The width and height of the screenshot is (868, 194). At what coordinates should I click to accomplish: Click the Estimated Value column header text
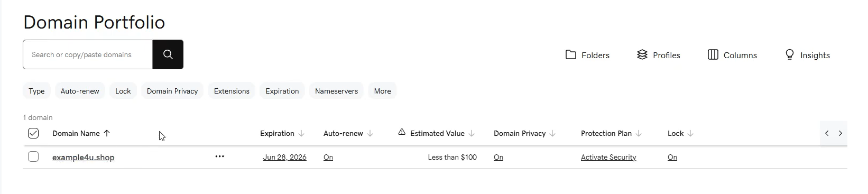tap(437, 133)
